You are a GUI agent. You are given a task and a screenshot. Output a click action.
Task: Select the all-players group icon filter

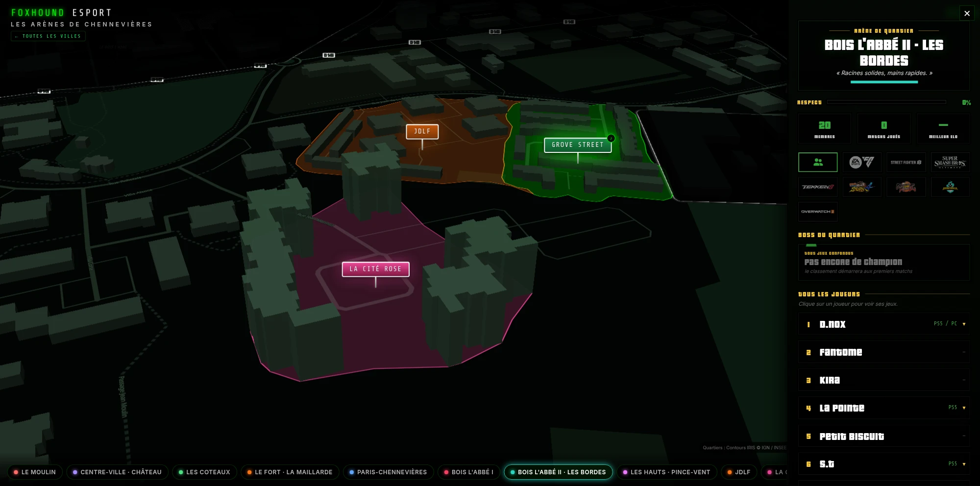818,162
